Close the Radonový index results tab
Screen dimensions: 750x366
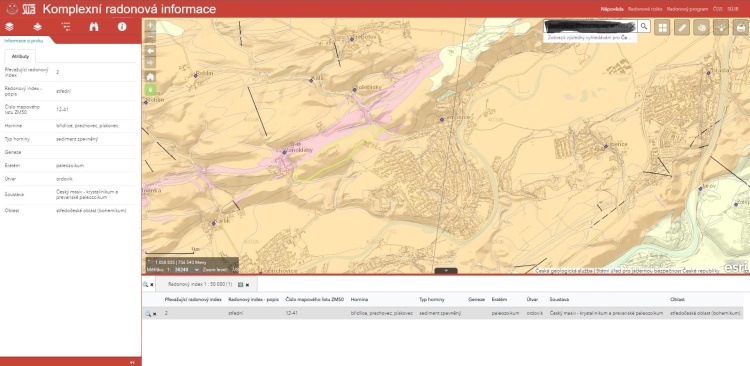[247, 285]
